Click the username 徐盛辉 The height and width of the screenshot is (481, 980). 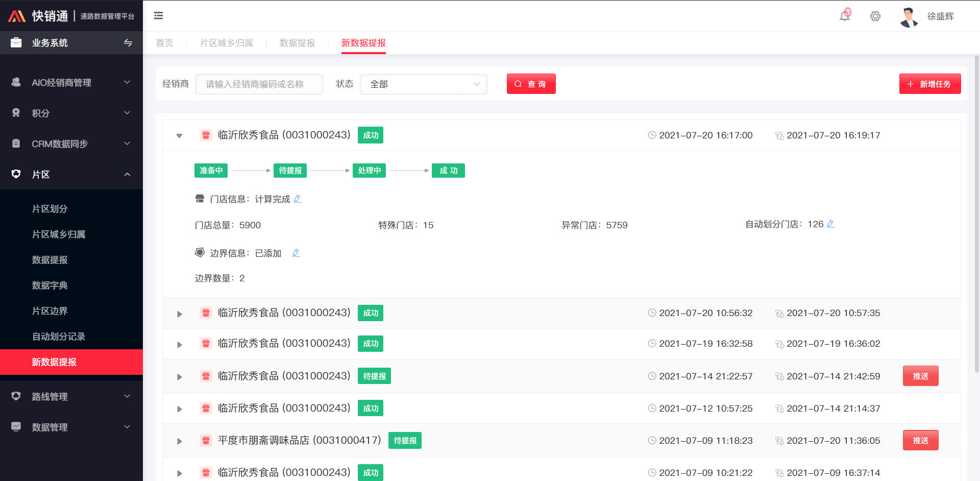click(940, 16)
